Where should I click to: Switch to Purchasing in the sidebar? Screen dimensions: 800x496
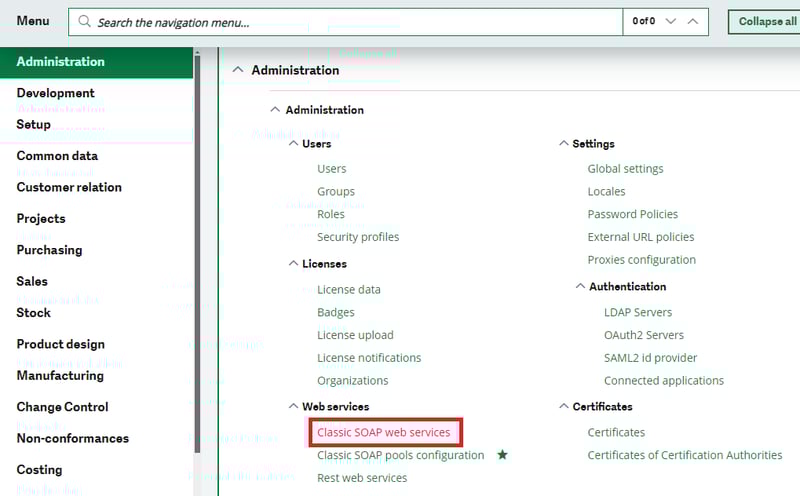click(49, 250)
